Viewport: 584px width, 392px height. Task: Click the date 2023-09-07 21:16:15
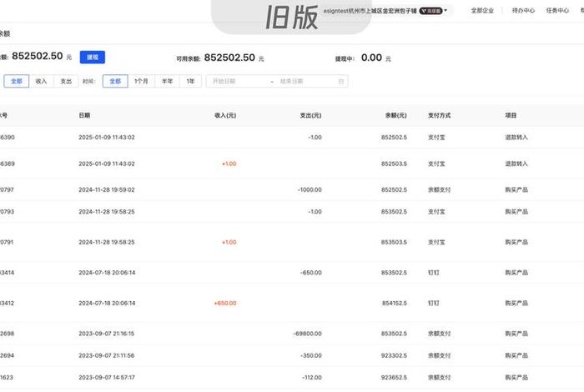107,334
